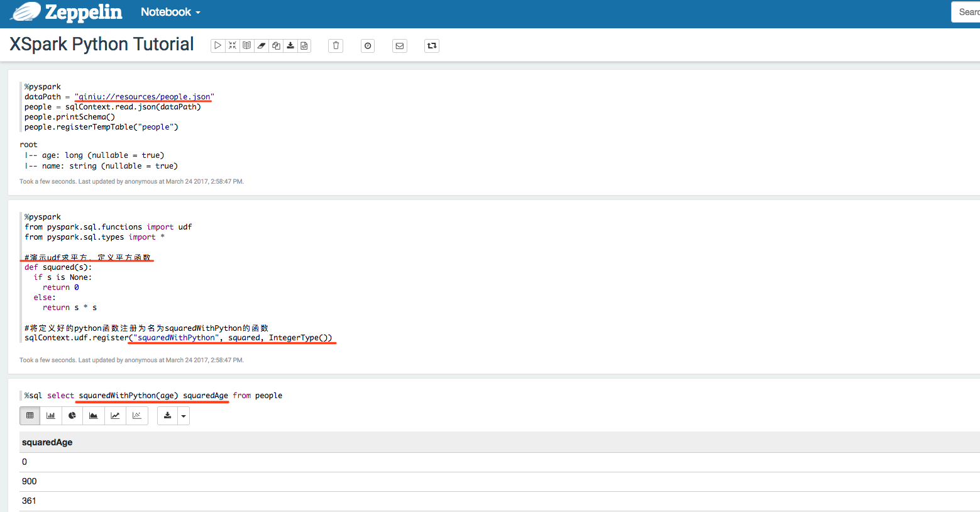Click the 'from pyspark.sql.types import *' line
Screen dimensions: 980x512
tap(95, 237)
